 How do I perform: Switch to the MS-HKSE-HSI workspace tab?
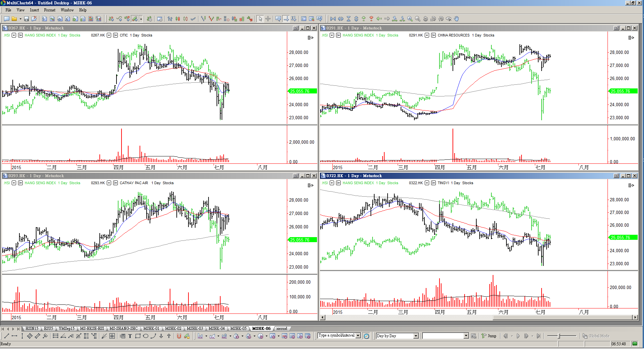(92, 329)
